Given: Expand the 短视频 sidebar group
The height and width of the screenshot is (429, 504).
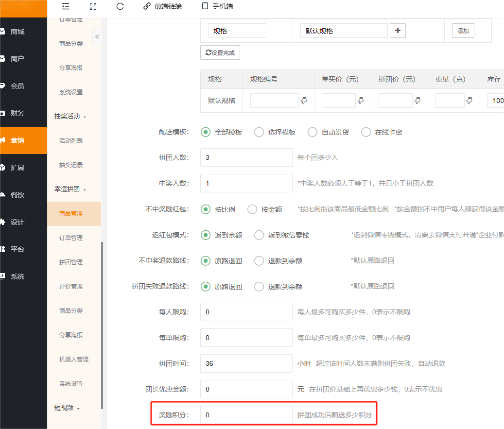Looking at the screenshot, I should [67, 408].
